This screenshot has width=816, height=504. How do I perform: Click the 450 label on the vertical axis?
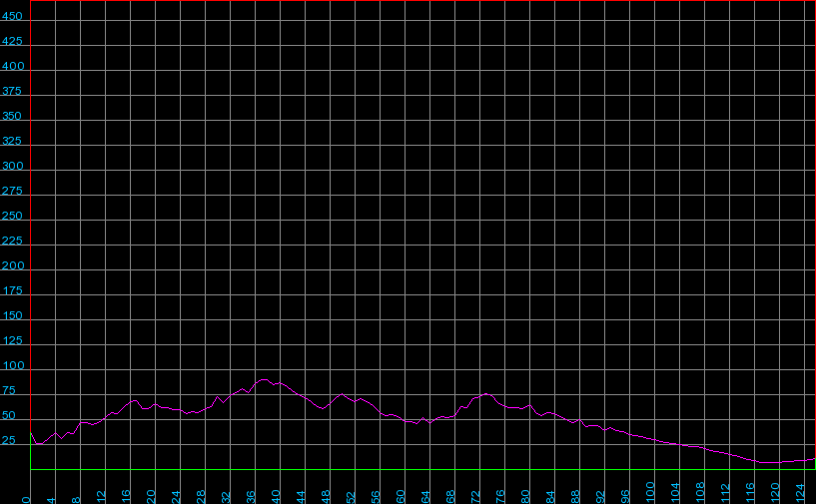tap(14, 17)
